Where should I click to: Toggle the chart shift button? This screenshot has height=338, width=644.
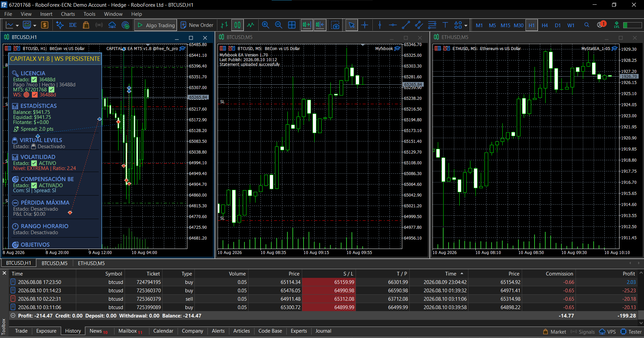tap(320, 25)
